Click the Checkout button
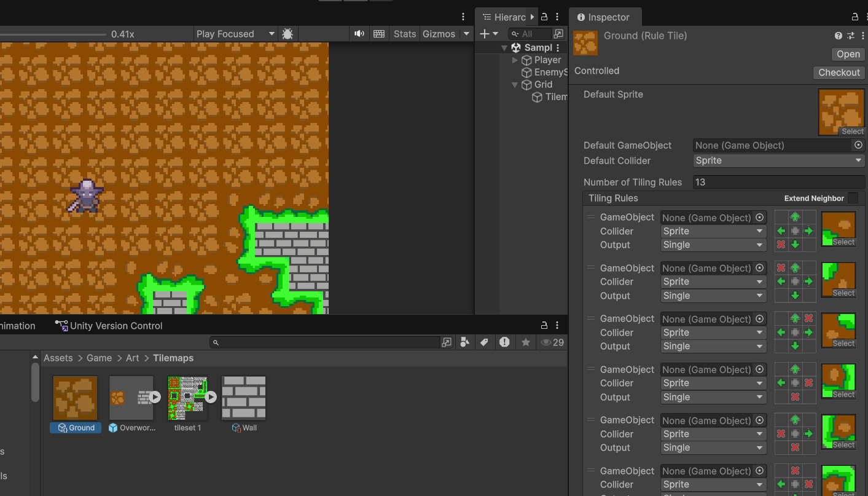 coord(839,73)
